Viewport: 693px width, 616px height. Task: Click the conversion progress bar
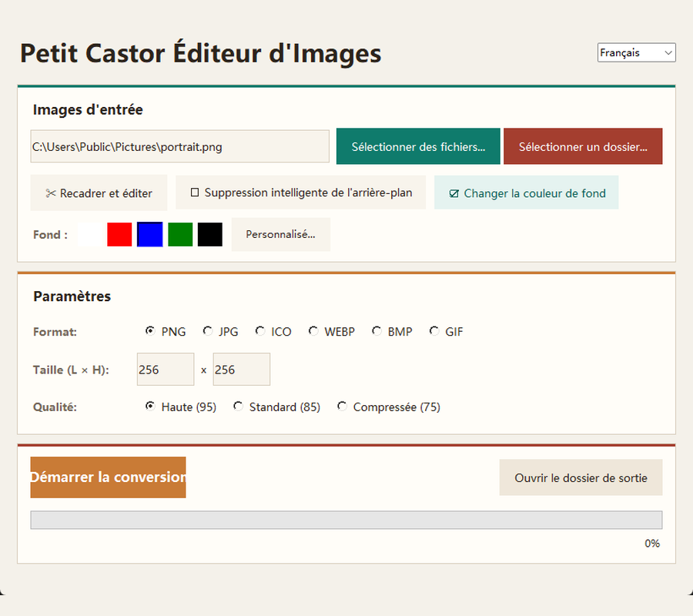(x=346, y=520)
